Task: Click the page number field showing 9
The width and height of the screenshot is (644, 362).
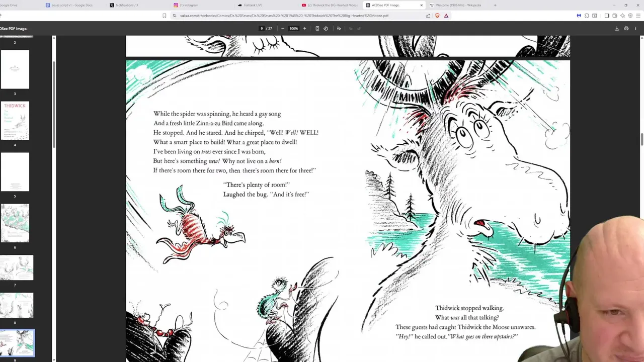Action: (x=262, y=29)
